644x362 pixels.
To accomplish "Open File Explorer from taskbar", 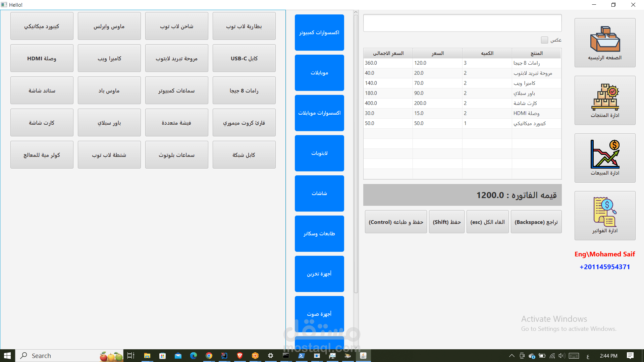I will click(147, 356).
